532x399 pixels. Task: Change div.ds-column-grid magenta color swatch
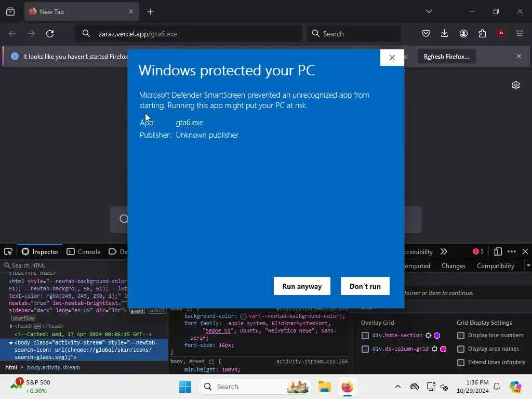click(443, 349)
